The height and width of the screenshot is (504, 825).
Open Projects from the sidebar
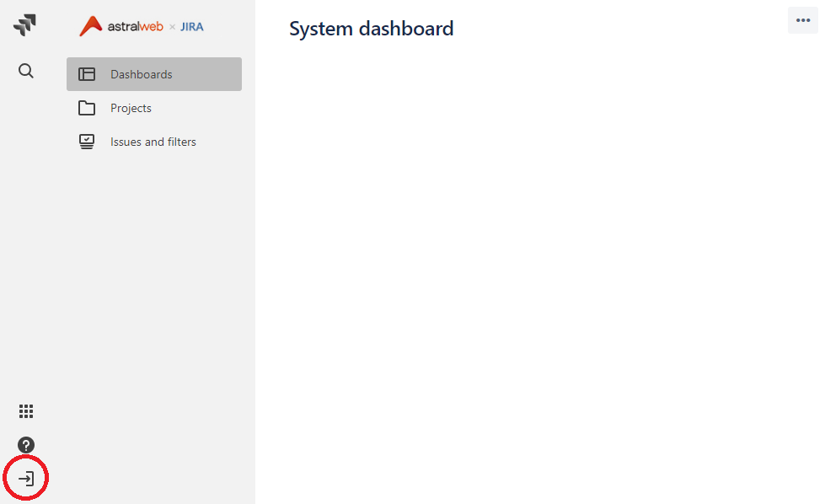point(131,109)
